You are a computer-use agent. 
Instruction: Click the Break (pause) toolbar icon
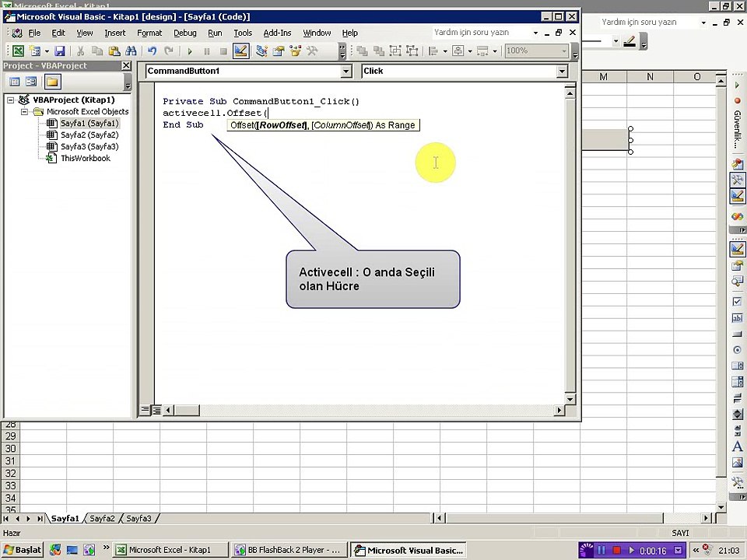[x=206, y=51]
